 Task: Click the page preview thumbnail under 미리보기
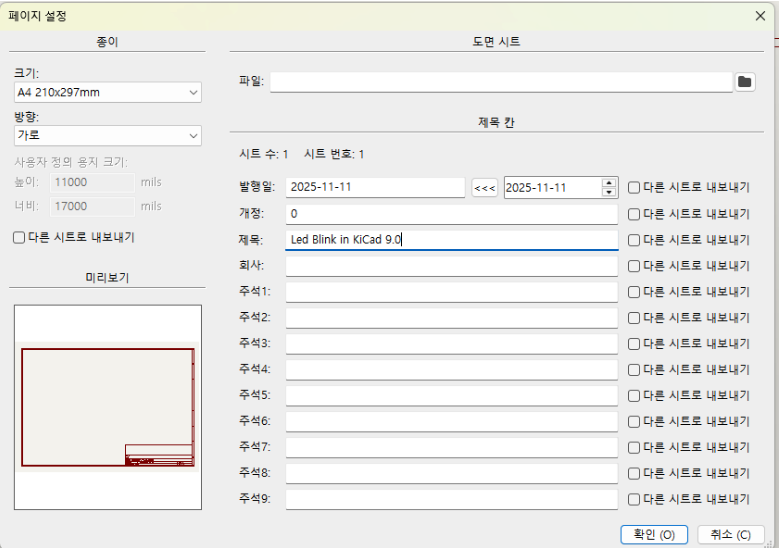(x=108, y=407)
